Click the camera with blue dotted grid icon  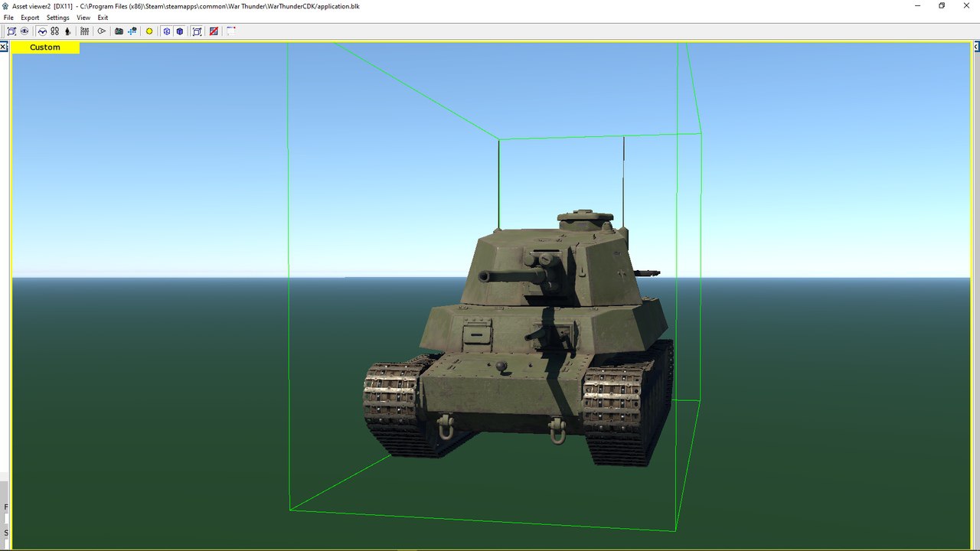(132, 31)
